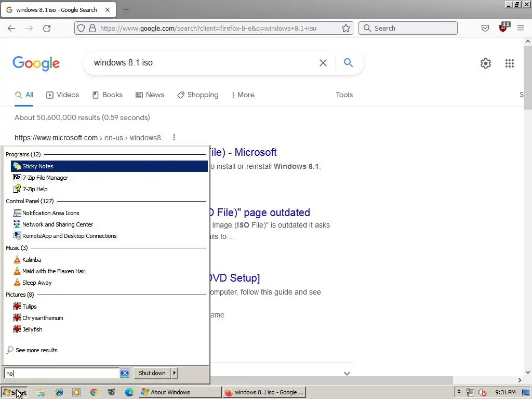Select the All results tab
This screenshot has height=399, width=532.
click(x=24, y=95)
